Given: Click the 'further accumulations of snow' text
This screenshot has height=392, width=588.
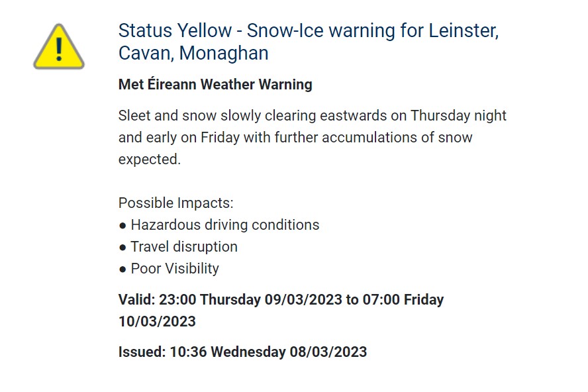Looking at the screenshot, I should point(373,137).
